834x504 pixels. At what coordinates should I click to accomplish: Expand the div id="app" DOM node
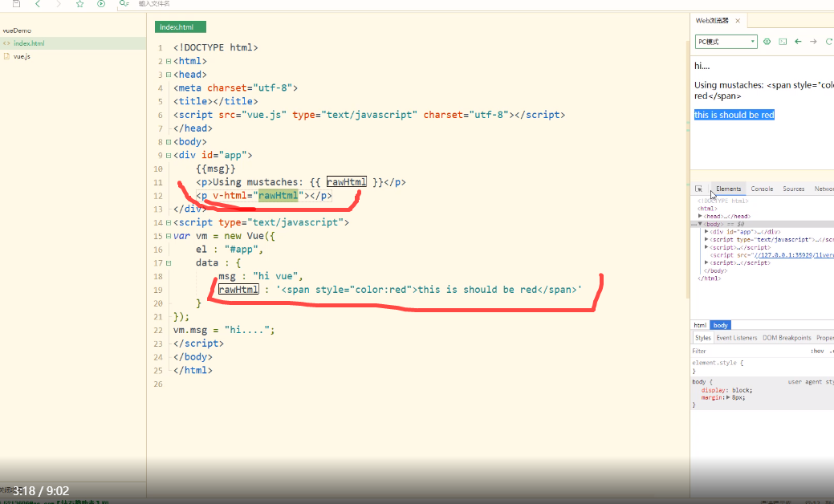point(706,232)
